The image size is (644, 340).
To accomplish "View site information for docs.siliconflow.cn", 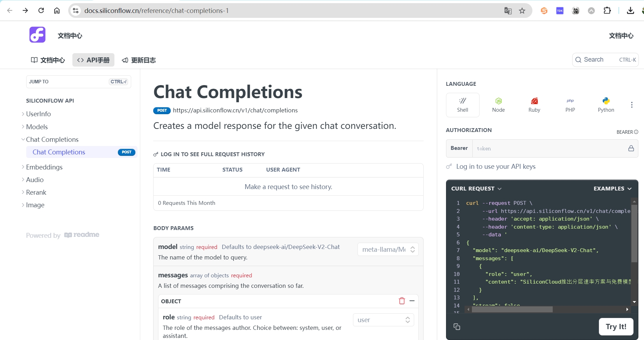I will coord(76,11).
